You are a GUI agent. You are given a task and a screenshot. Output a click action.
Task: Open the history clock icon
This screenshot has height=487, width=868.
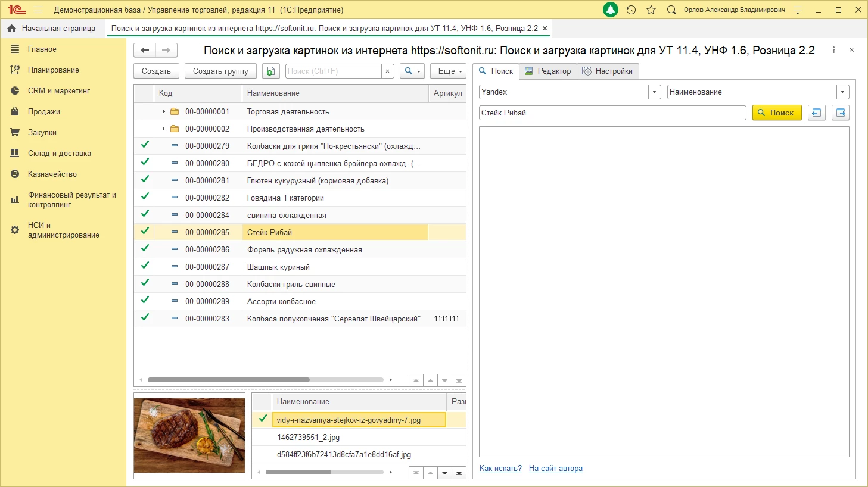pos(631,10)
